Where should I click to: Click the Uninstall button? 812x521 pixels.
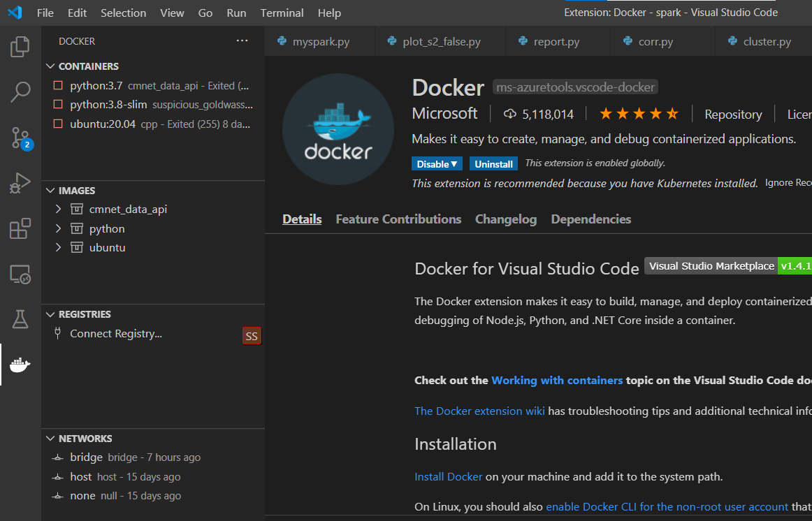coord(493,163)
